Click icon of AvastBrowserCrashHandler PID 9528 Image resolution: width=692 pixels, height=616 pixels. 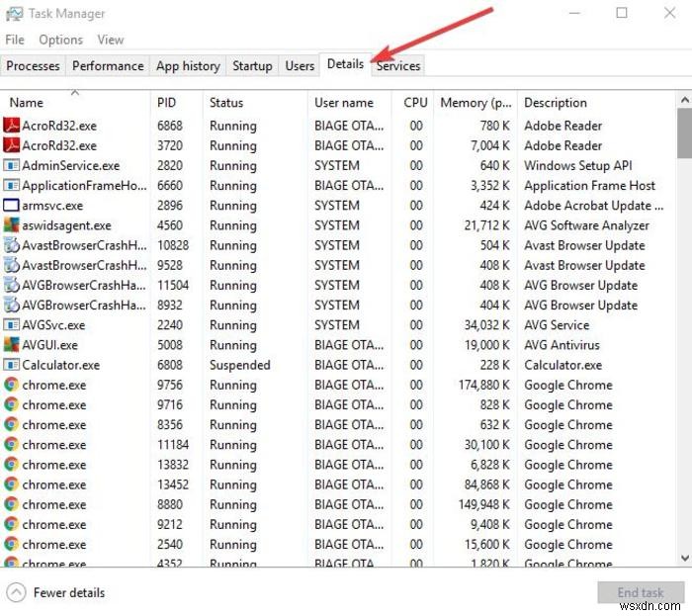click(12, 265)
